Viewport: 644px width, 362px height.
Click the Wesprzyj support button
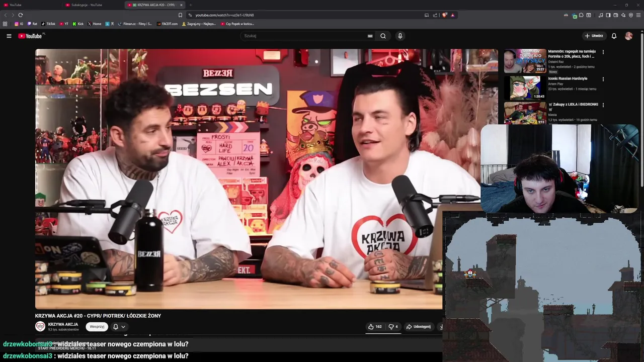click(97, 326)
